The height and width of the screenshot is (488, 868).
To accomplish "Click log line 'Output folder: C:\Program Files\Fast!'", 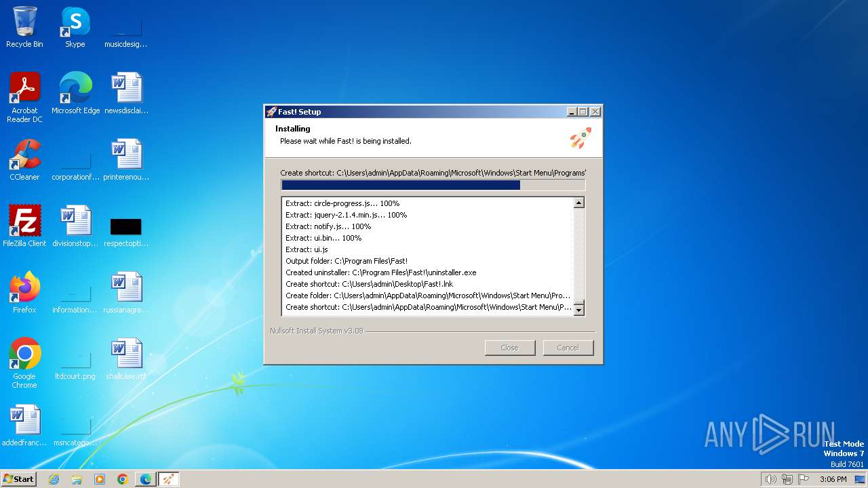I will pos(347,261).
